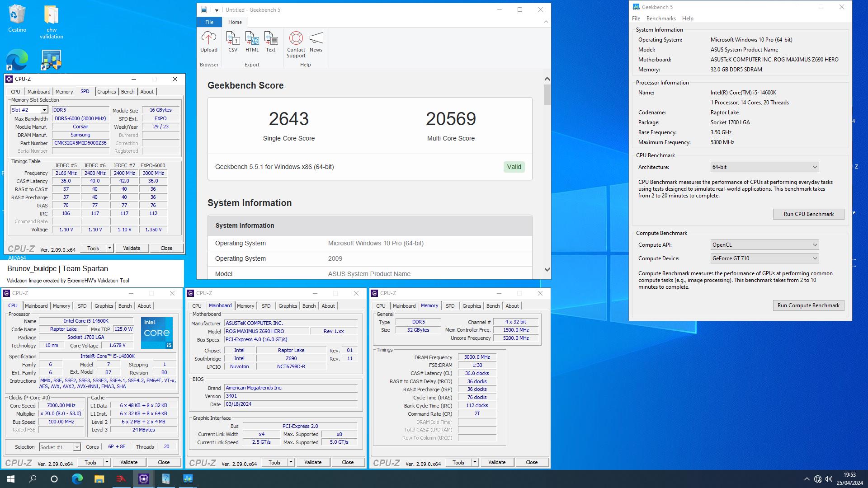The width and height of the screenshot is (868, 488).
Task: Open File tab in Geekbench results window
Action: 209,22
